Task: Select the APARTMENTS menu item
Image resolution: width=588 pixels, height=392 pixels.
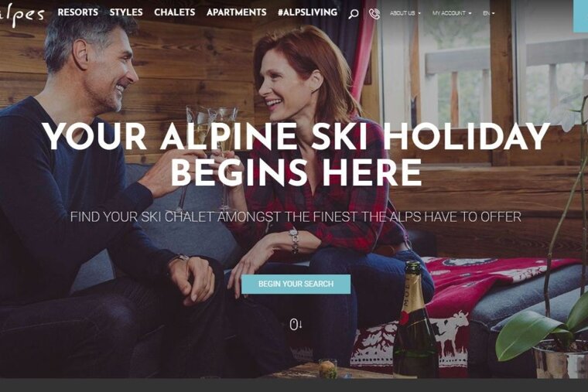Action: click(x=236, y=12)
